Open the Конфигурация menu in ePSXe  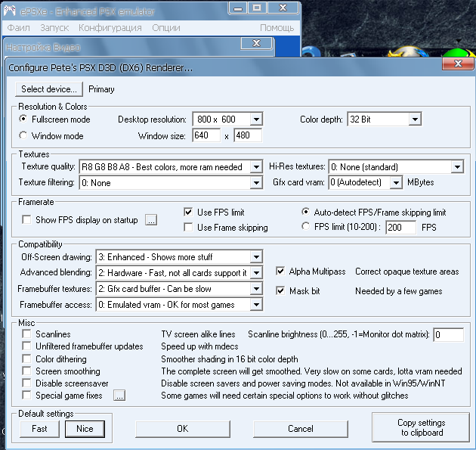click(110, 28)
